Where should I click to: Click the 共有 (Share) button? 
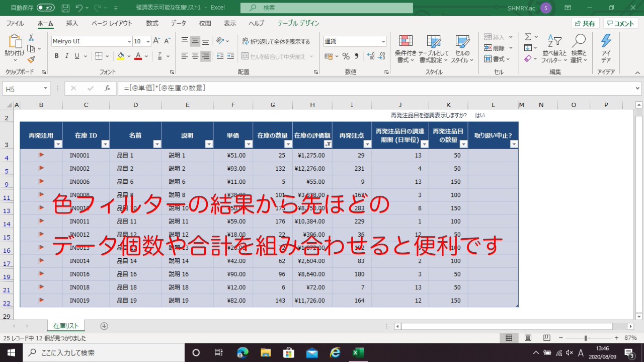coord(586,23)
